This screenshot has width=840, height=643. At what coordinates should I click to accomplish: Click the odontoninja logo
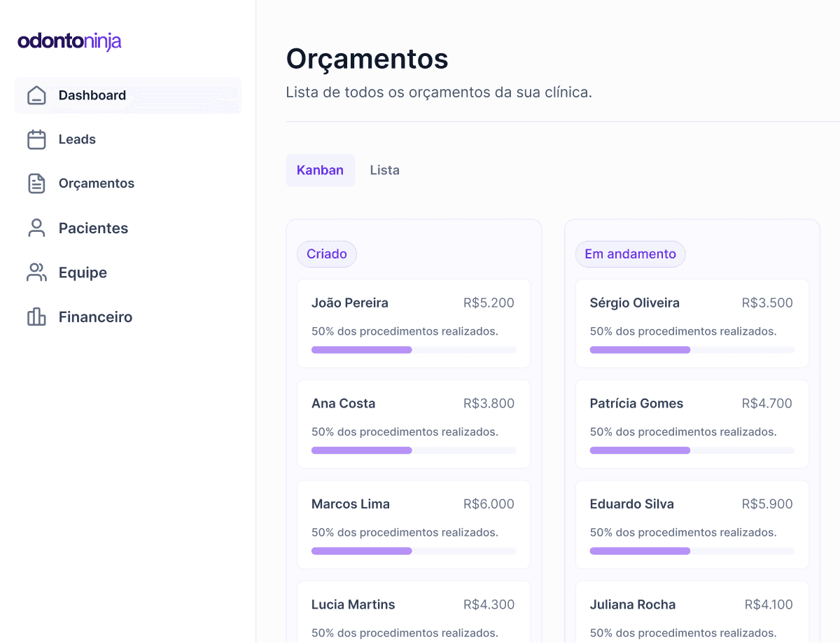click(x=69, y=41)
